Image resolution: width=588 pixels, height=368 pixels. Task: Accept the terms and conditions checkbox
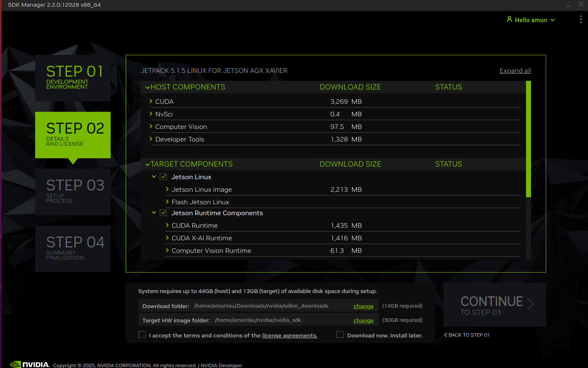click(142, 335)
